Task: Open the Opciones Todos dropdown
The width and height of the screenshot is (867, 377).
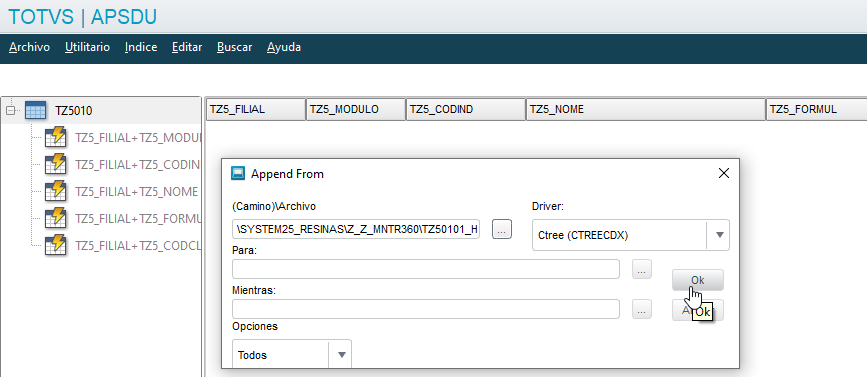Action: pyautogui.click(x=292, y=354)
